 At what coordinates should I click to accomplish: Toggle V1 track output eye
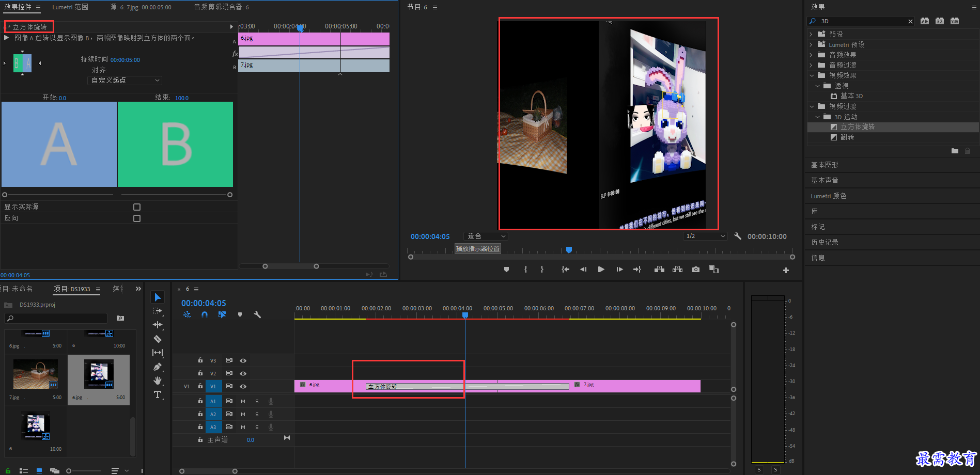pos(243,386)
